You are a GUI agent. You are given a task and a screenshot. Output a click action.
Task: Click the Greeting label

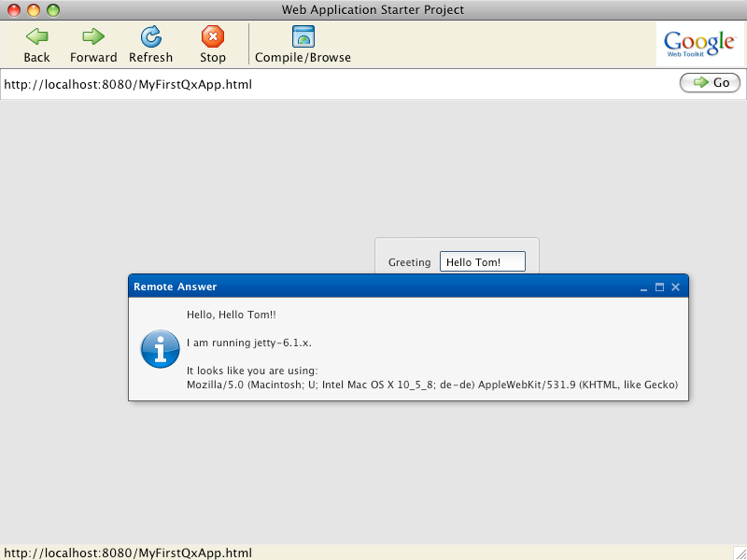[x=409, y=262]
